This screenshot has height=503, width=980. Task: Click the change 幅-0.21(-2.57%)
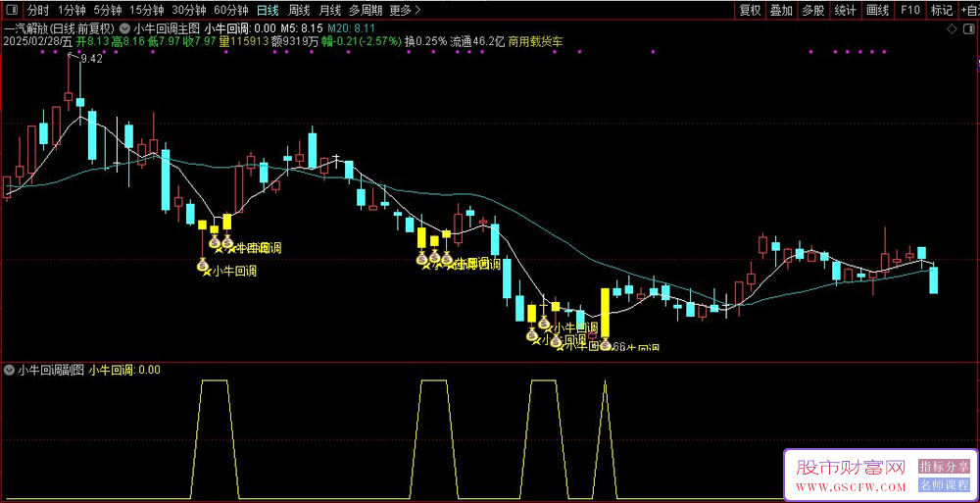pyautogui.click(x=362, y=42)
